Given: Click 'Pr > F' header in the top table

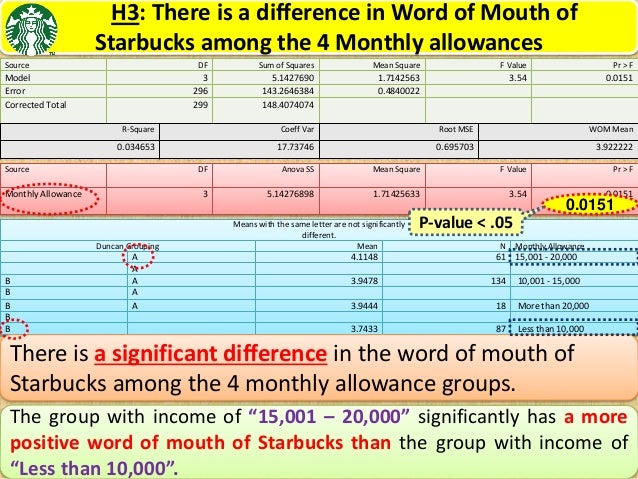Looking at the screenshot, I should pos(623,65).
